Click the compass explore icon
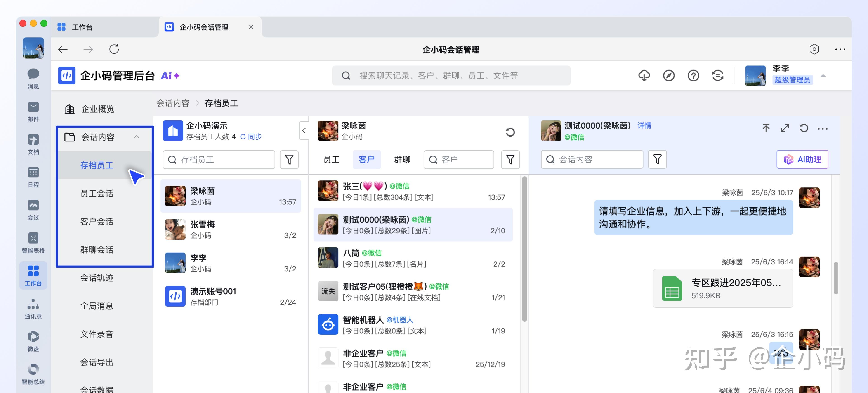 point(669,76)
